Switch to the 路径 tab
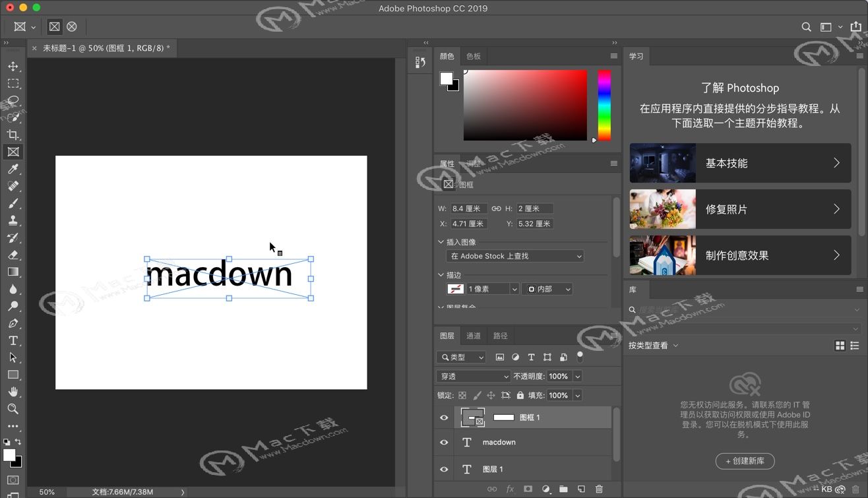The width and height of the screenshot is (868, 498). coord(501,336)
